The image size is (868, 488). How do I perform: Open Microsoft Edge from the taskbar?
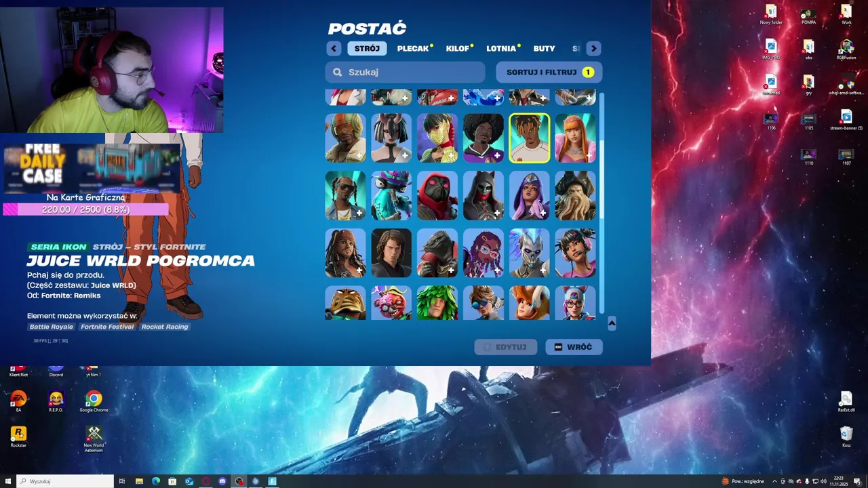click(155, 481)
